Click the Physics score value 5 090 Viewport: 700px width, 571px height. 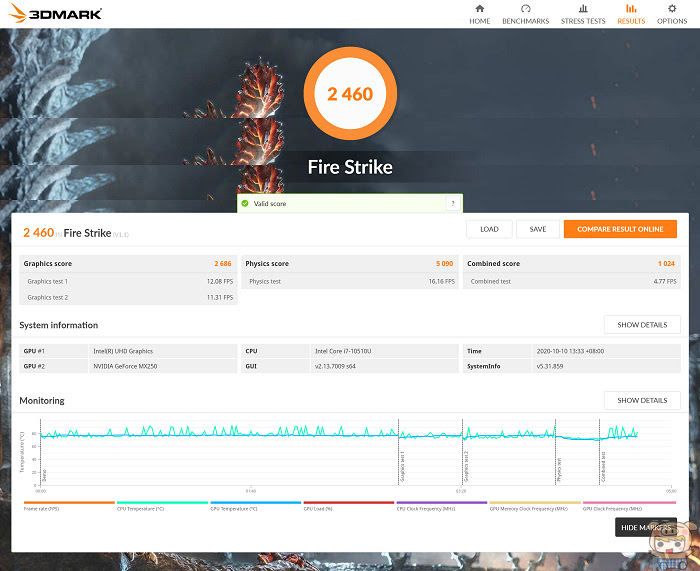tap(444, 263)
